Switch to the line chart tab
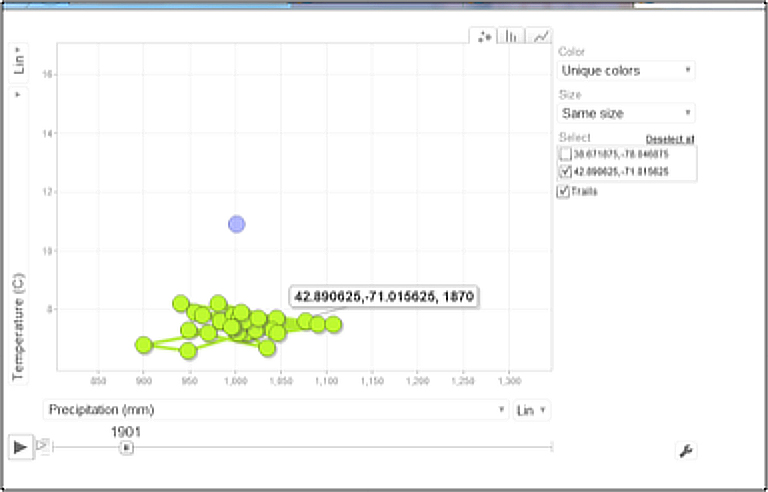 pos(540,36)
